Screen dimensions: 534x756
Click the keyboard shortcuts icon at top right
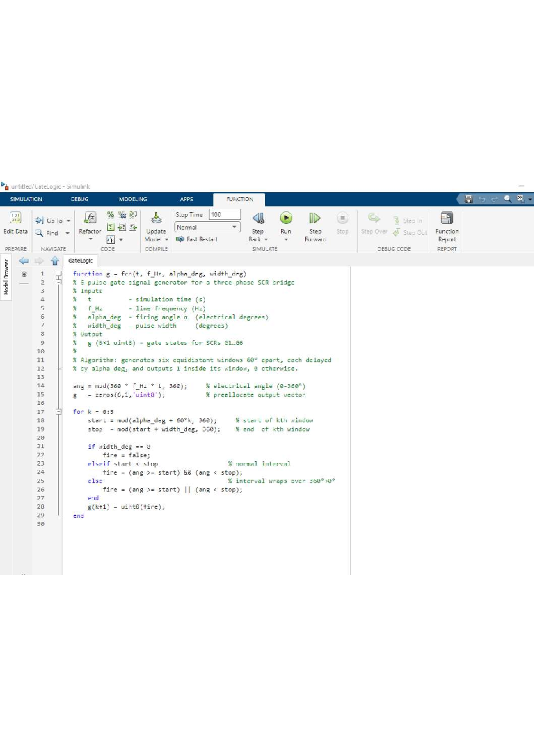[x=520, y=199]
